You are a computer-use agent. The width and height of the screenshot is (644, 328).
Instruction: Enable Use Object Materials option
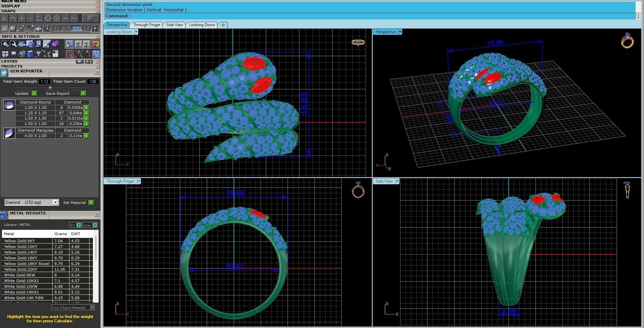(x=73, y=308)
